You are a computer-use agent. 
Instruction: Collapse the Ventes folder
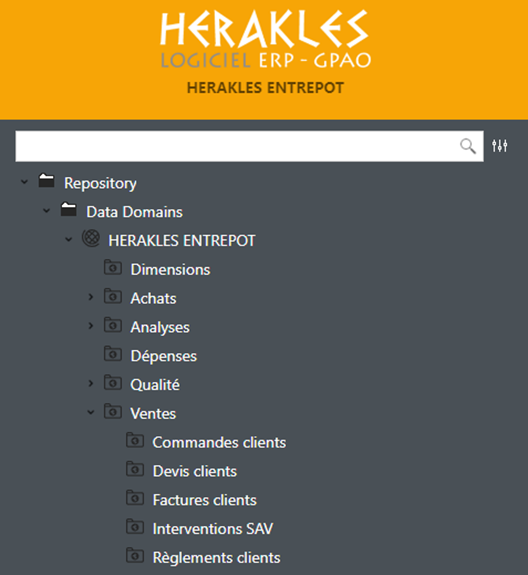tap(91, 413)
